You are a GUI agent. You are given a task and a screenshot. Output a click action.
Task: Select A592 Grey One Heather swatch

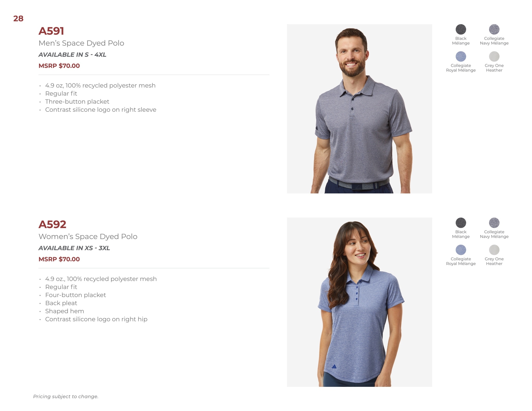point(494,250)
